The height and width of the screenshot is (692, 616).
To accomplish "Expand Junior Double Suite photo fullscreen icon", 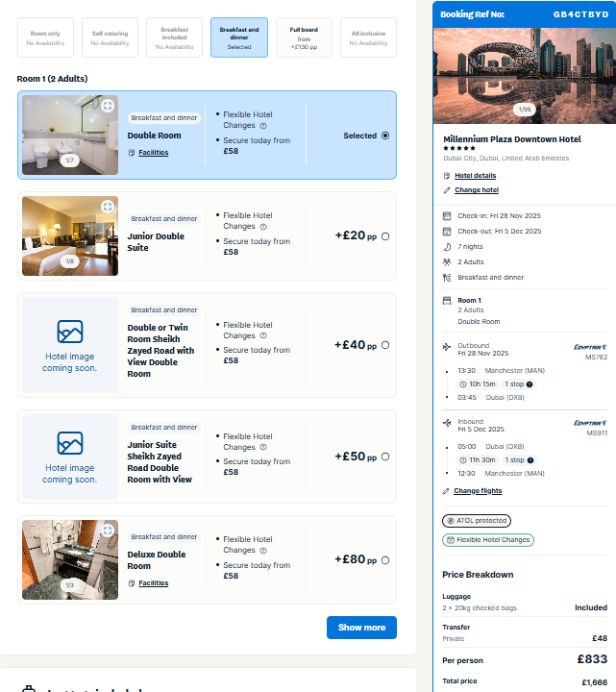I will click(x=108, y=207).
